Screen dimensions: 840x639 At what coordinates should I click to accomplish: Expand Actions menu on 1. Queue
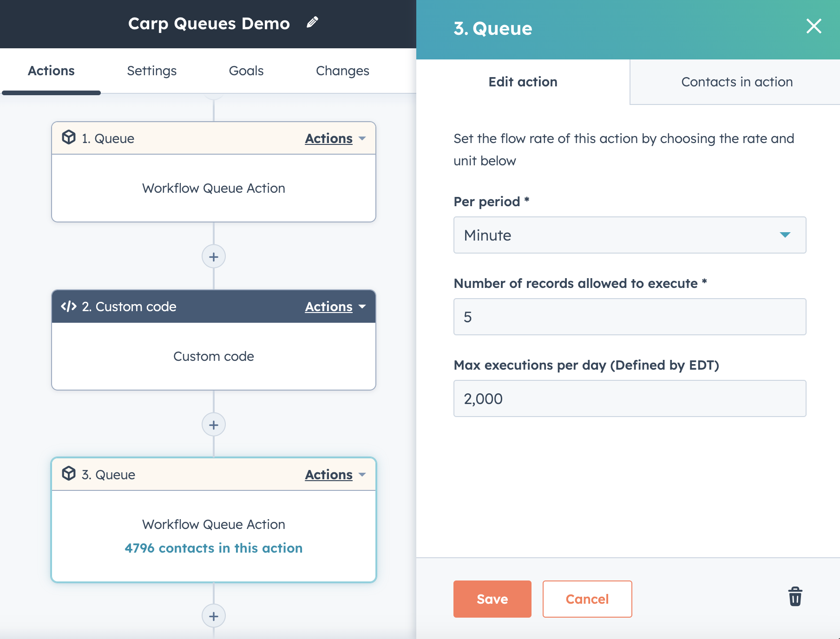(335, 138)
